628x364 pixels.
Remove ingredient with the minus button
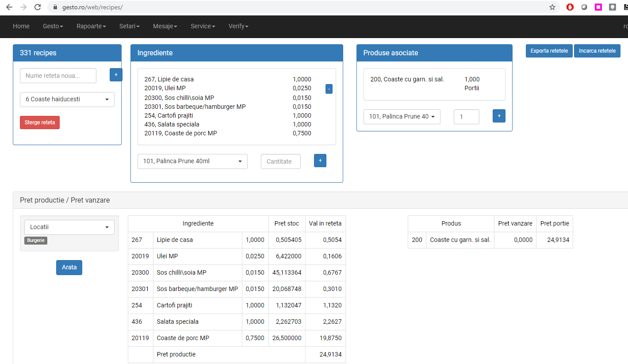(x=329, y=89)
